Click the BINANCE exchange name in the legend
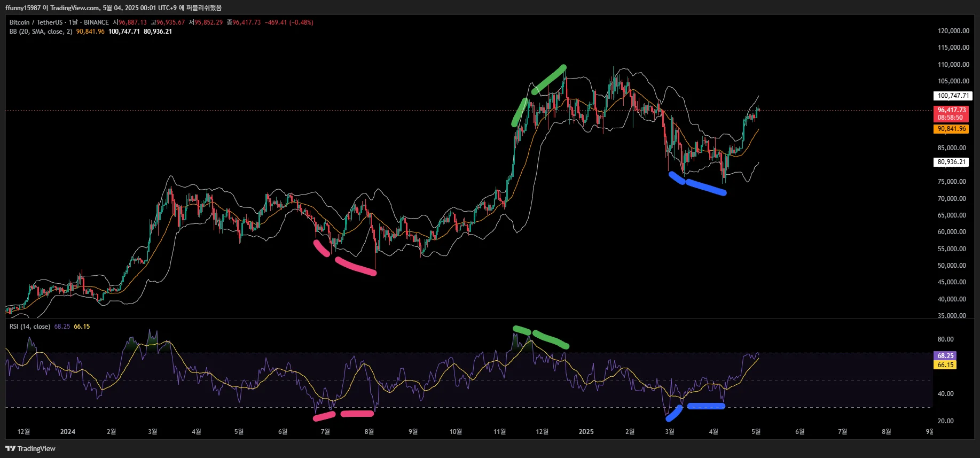The width and height of the screenshot is (980, 458). tap(96, 22)
